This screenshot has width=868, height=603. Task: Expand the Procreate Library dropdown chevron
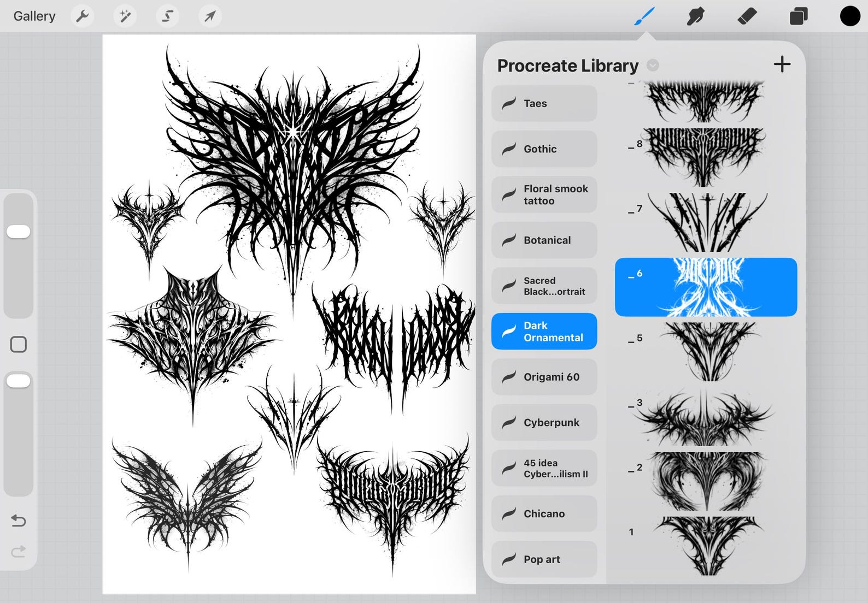[x=653, y=66]
